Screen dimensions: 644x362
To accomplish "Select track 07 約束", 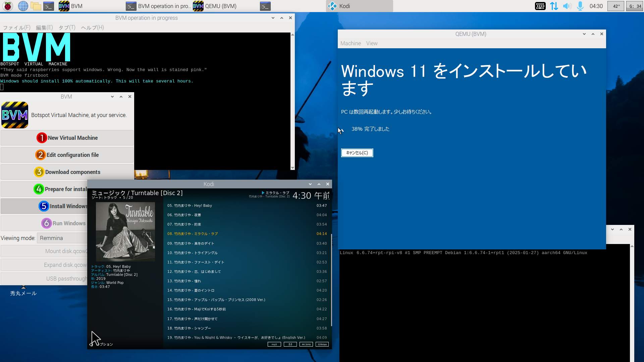I will pos(247,224).
